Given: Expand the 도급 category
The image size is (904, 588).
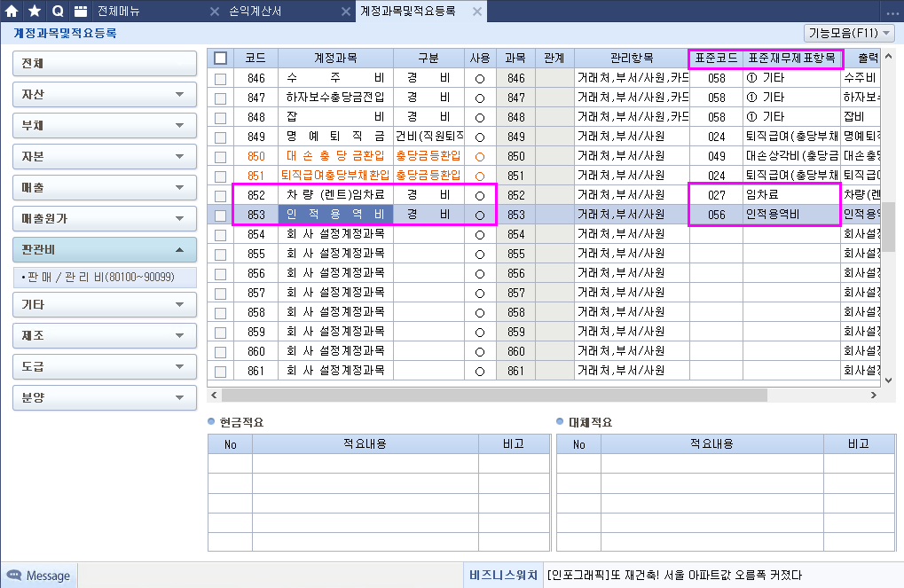Looking at the screenshot, I should (105, 366).
